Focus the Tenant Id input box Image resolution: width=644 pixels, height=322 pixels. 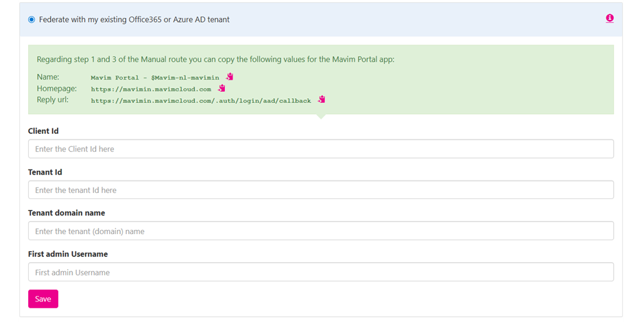pos(320,190)
